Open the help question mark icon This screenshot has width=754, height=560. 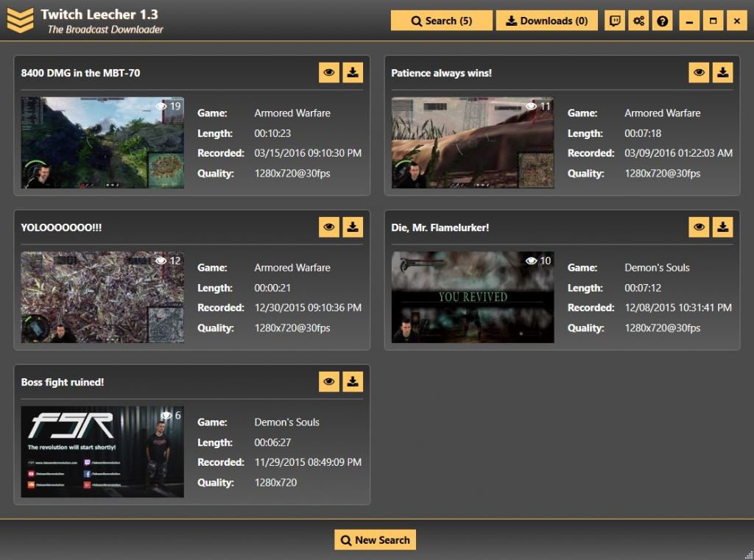[x=663, y=21]
